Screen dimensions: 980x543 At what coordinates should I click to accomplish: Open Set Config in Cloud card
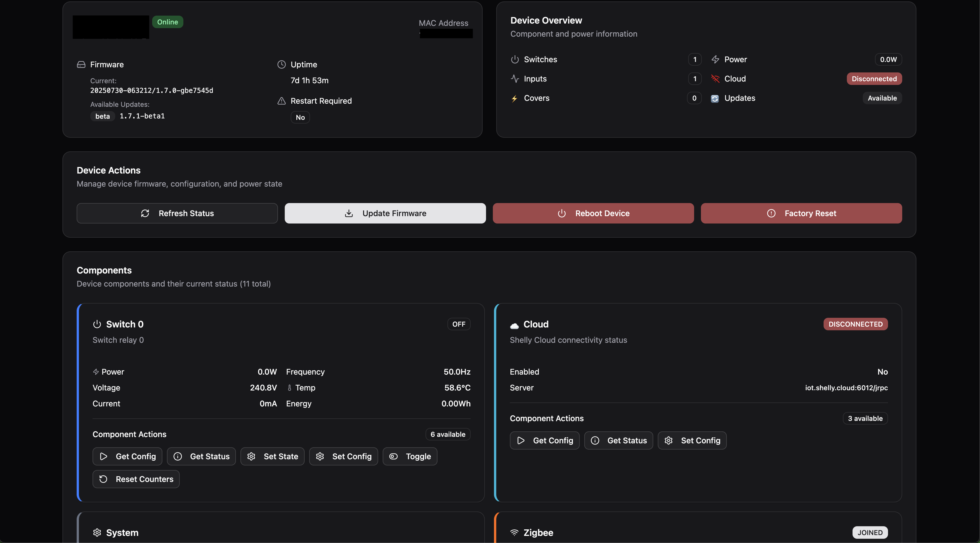(x=692, y=440)
